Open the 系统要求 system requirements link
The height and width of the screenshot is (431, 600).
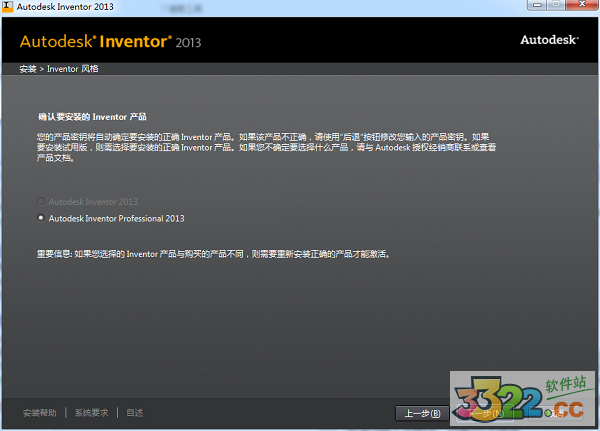(91, 413)
